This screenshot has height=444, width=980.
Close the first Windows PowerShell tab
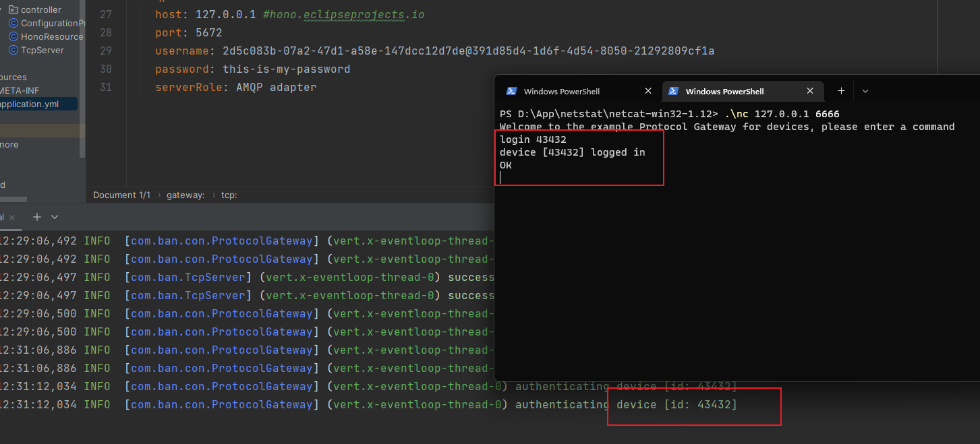(648, 91)
